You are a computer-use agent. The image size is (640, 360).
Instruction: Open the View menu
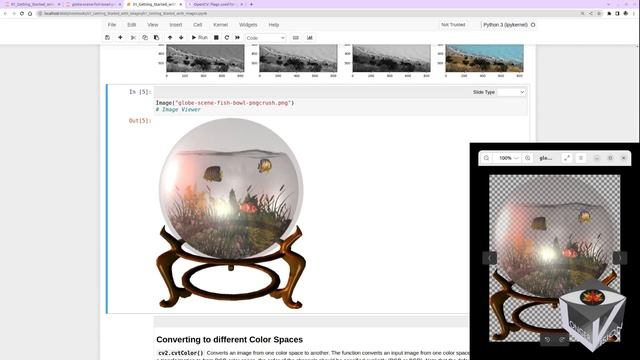click(x=153, y=25)
